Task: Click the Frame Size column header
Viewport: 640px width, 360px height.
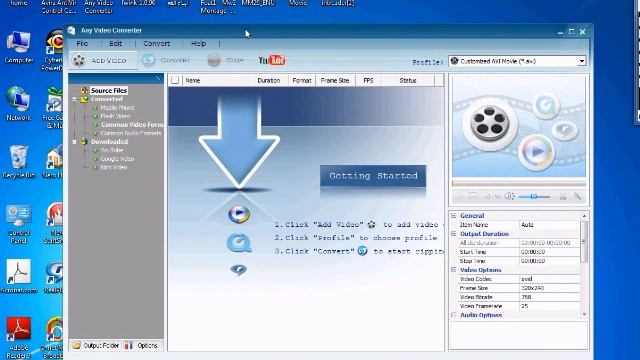Action: (x=335, y=80)
